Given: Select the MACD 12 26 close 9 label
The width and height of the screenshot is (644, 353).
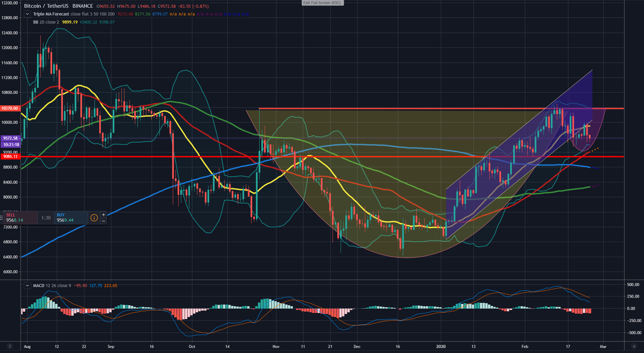Looking at the screenshot, I should coord(52,286).
